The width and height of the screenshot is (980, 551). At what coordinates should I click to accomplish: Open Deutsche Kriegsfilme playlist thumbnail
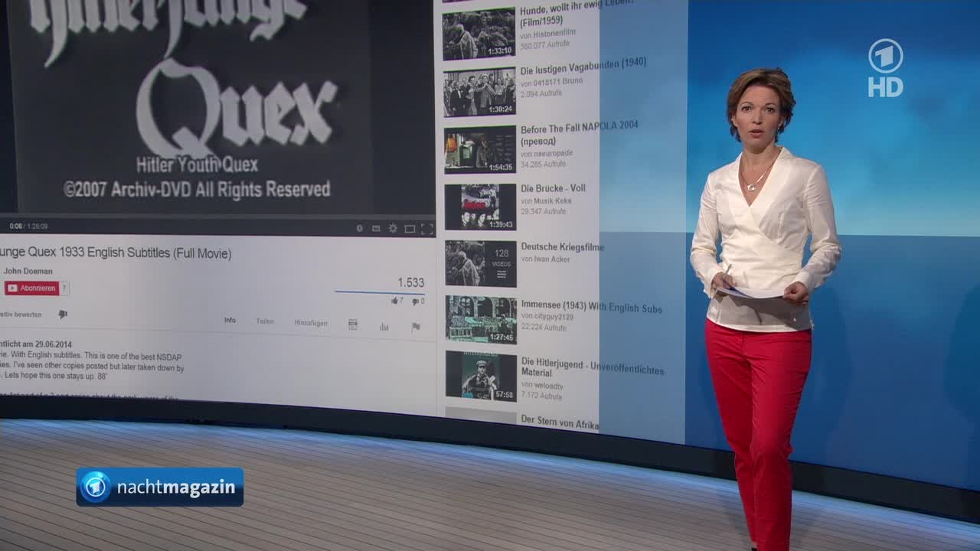(x=481, y=263)
